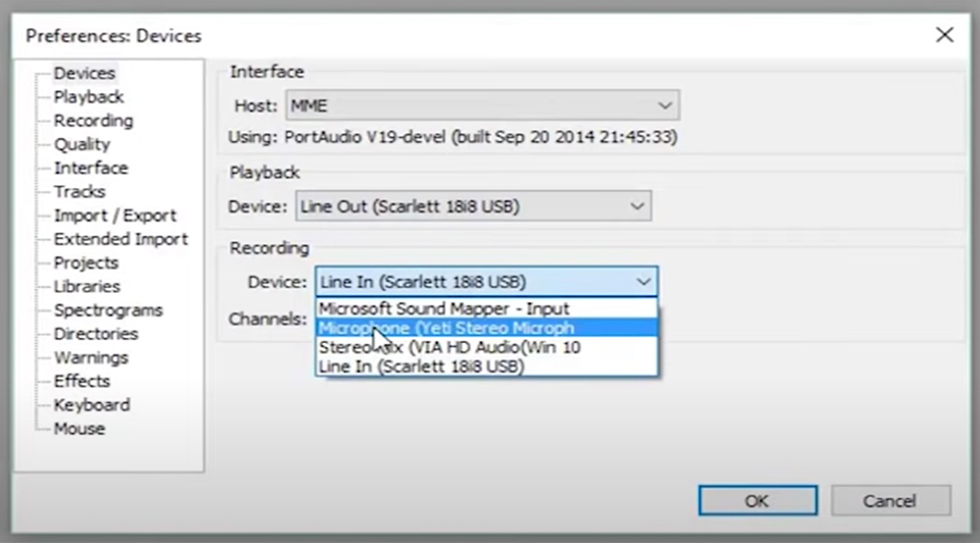Go to Quality preferences
The height and width of the screenshot is (543, 980).
pos(82,144)
